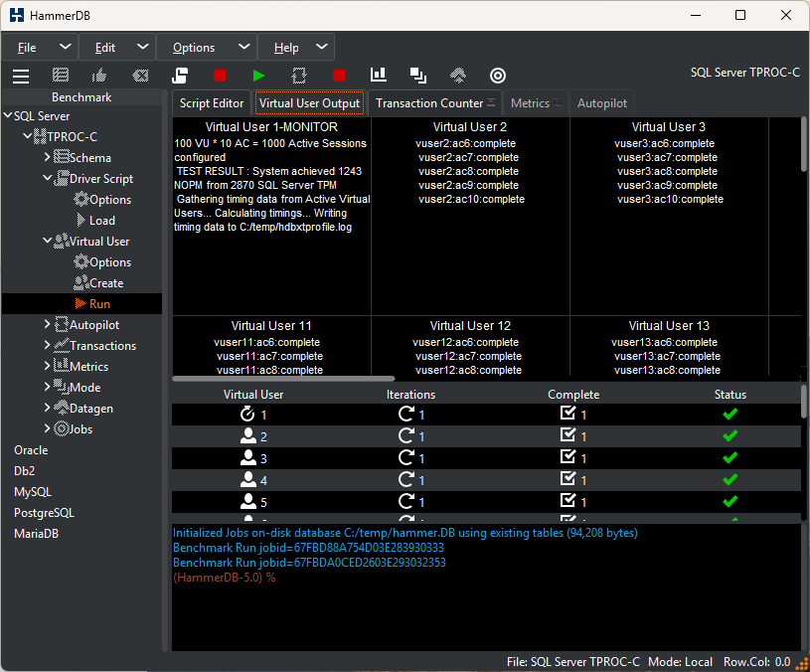The height and width of the screenshot is (672, 810).
Task: Click the Mode upward arrows toolbar icon
Action: coord(458,76)
